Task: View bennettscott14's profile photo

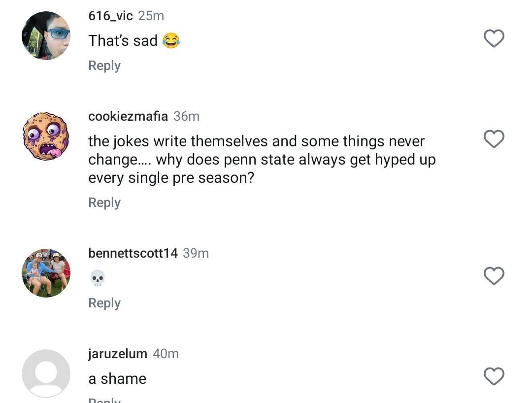Action: click(x=46, y=273)
